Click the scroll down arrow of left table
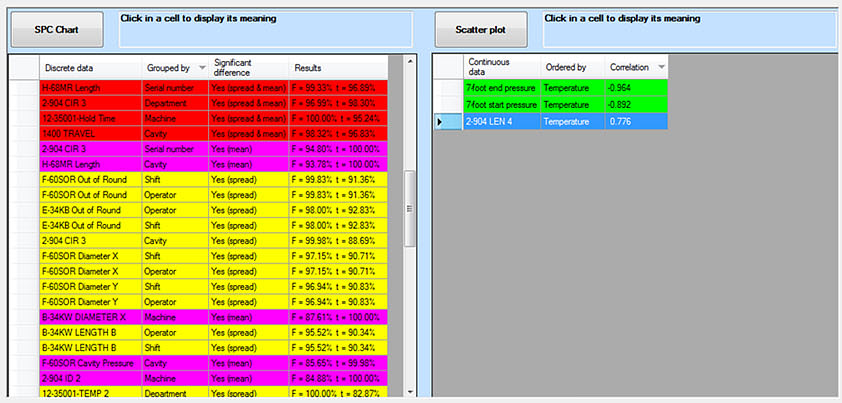Image resolution: width=842 pixels, height=403 pixels. pos(408,391)
